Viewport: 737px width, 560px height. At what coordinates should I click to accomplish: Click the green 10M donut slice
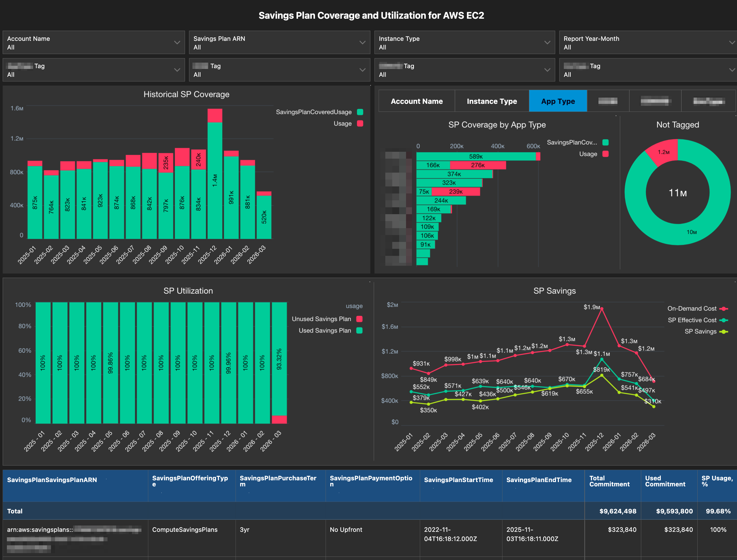692,232
